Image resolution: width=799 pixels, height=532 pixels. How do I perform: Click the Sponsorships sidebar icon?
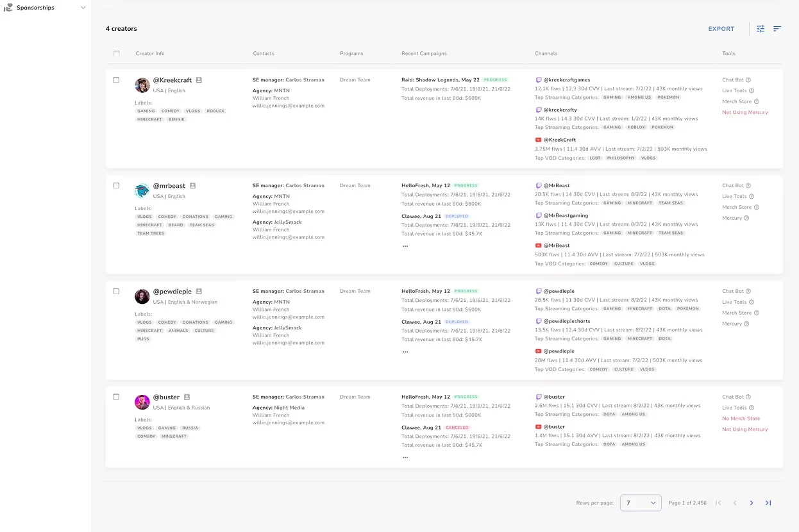(8, 8)
